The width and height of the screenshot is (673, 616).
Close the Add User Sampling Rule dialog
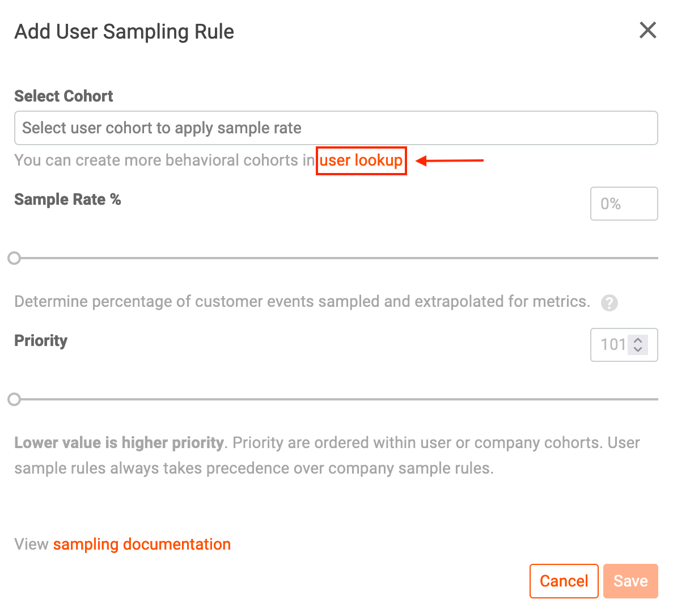tap(647, 30)
